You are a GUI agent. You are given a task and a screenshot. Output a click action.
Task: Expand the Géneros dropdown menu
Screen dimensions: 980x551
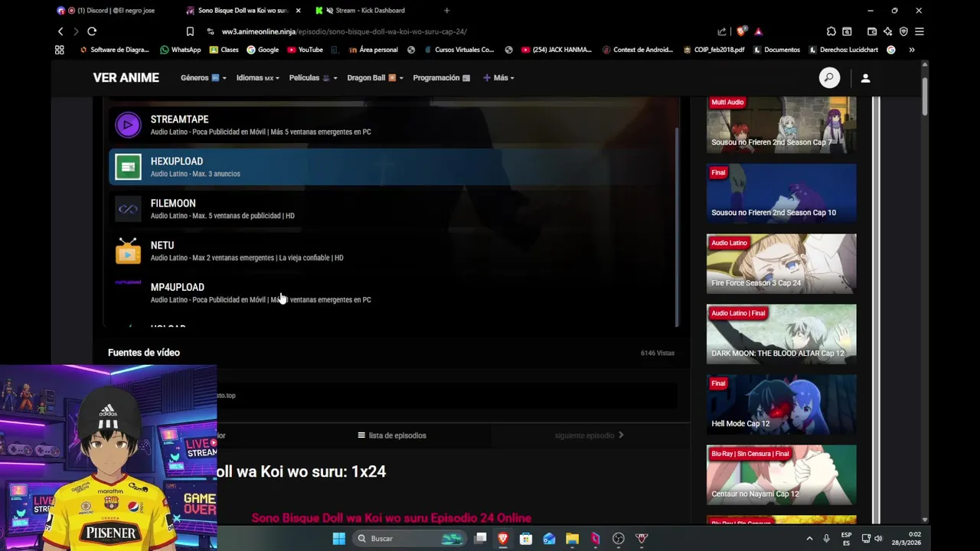[203, 77]
